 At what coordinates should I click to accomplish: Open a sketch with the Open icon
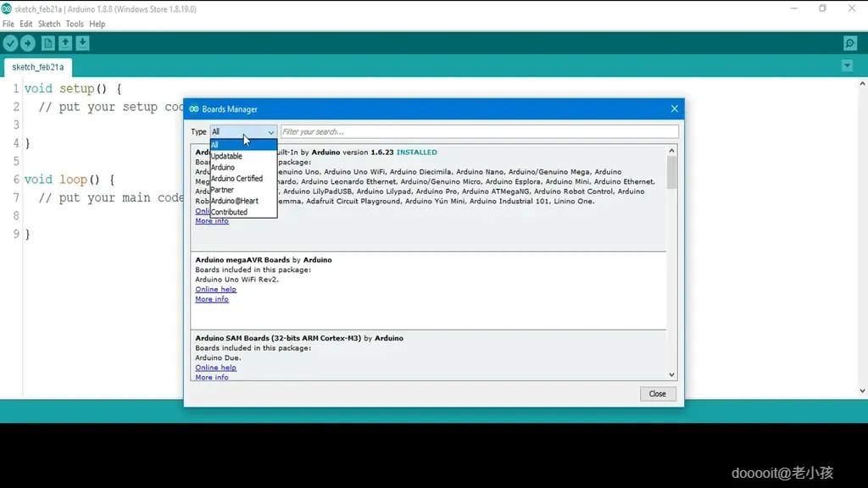pyautogui.click(x=65, y=43)
